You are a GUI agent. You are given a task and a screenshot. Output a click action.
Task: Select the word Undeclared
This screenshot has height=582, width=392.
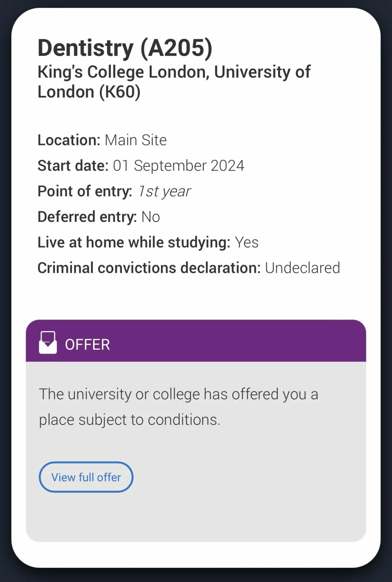coord(302,268)
